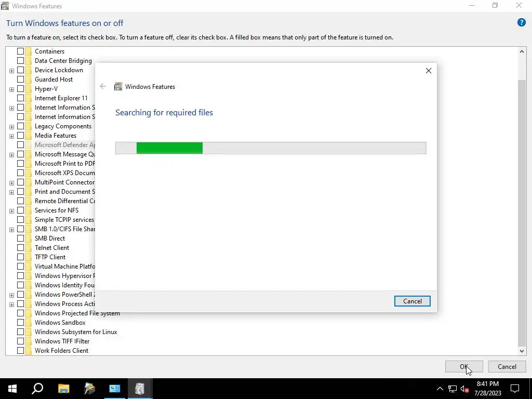Image resolution: width=532 pixels, height=399 pixels.
Task: Click Cancel in the main Windows Features window
Action: (507, 366)
